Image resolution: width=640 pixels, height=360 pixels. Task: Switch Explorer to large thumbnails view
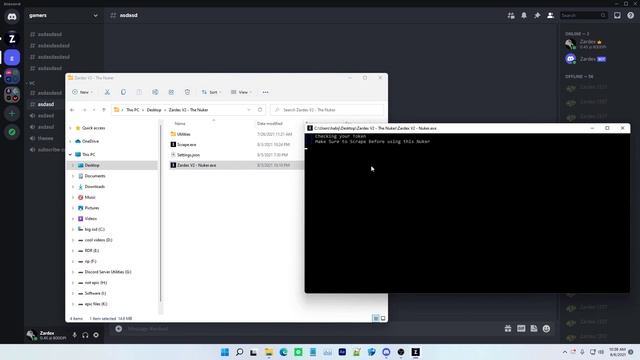point(383,318)
